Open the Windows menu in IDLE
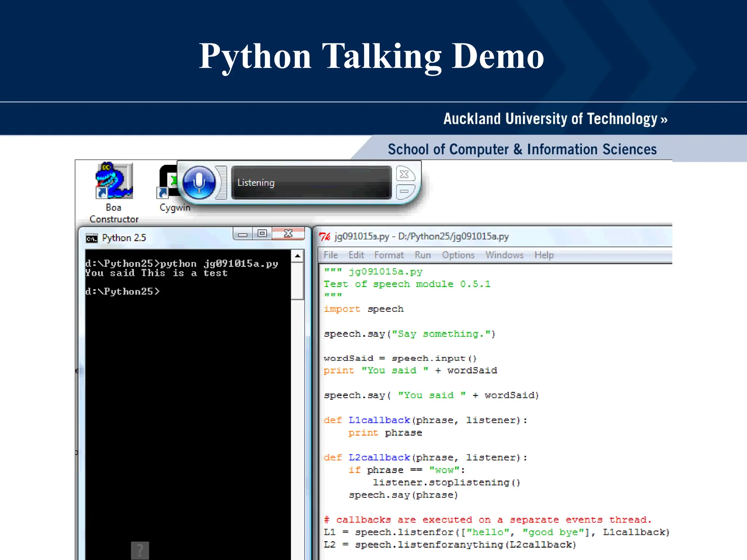Viewport: 747px width, 560px height. tap(504, 255)
